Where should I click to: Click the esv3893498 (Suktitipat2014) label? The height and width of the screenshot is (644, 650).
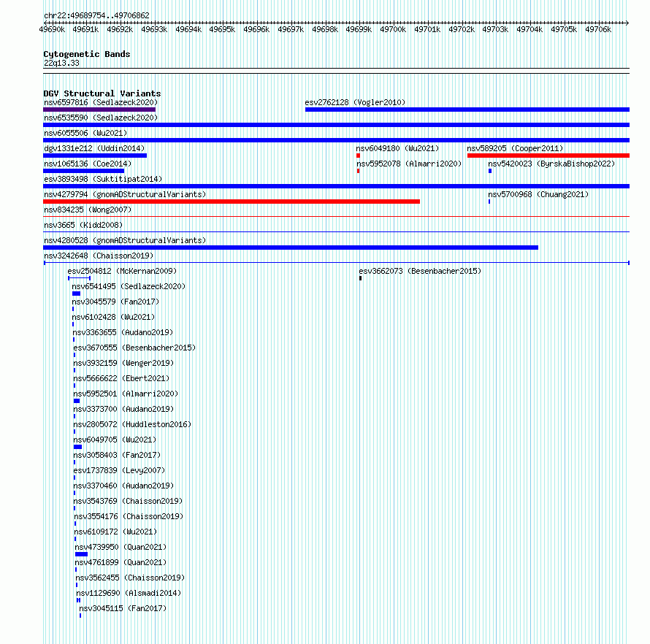click(x=103, y=179)
